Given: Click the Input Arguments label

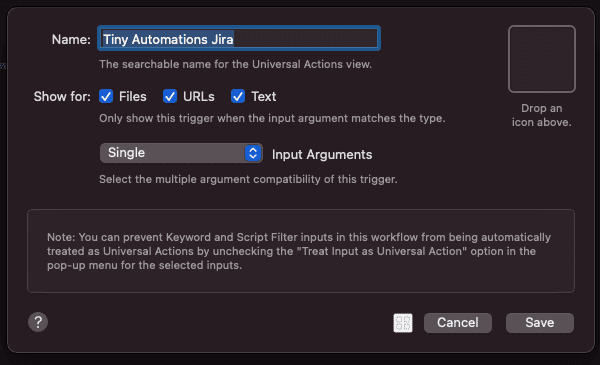Looking at the screenshot, I should coord(322,155).
